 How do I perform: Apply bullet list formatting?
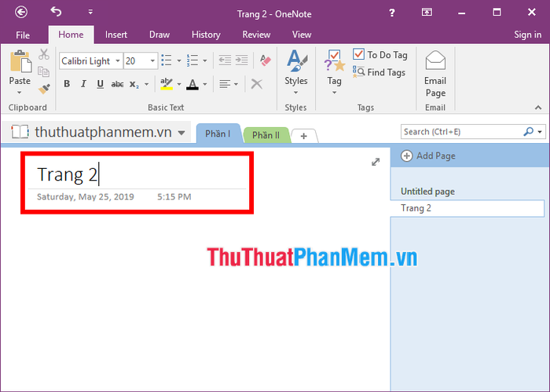click(x=167, y=60)
